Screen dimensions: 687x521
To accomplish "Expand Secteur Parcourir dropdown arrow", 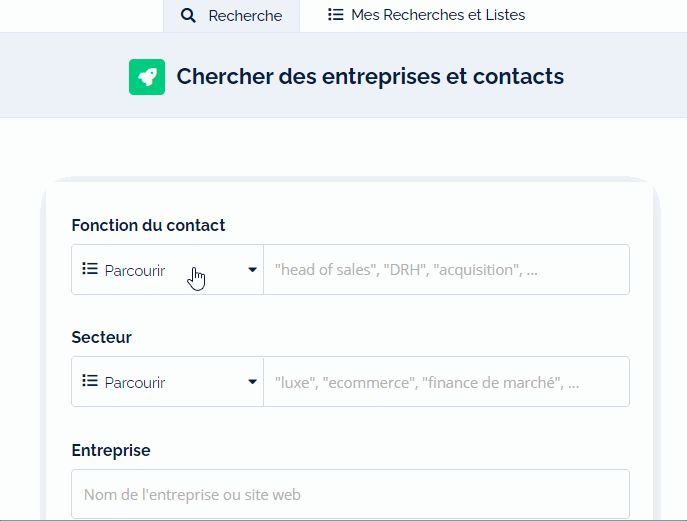I will point(252,382).
